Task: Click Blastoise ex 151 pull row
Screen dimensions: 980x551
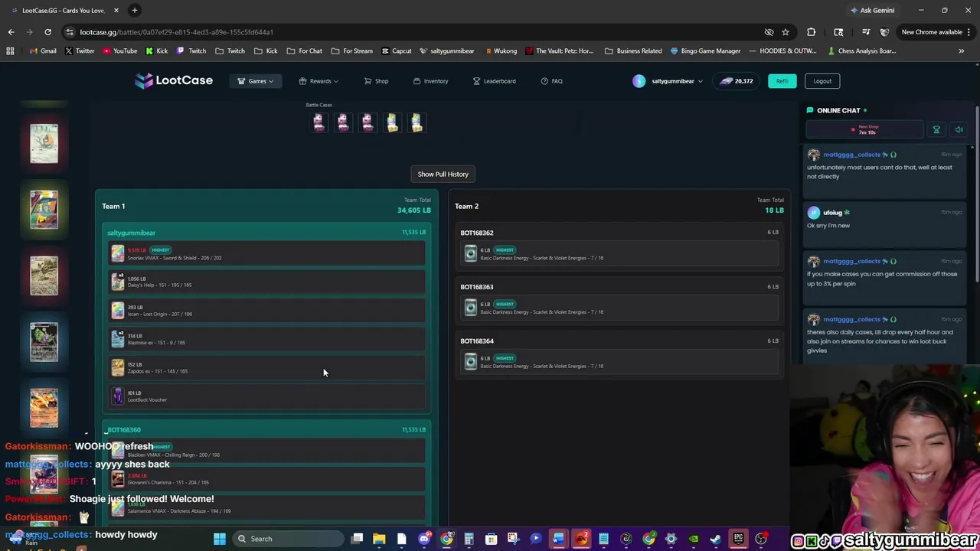Action: pyautogui.click(x=266, y=339)
